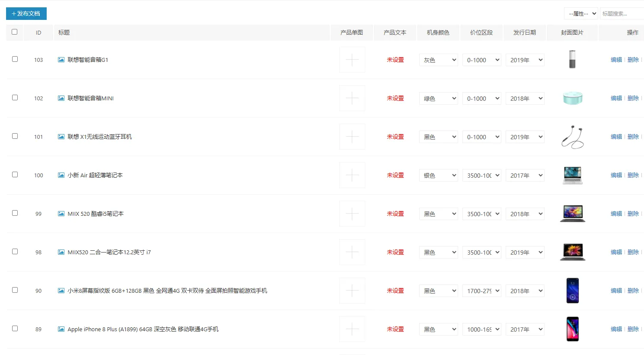644x355 pixels.
Task: Add product image for row 99
Action: (352, 214)
